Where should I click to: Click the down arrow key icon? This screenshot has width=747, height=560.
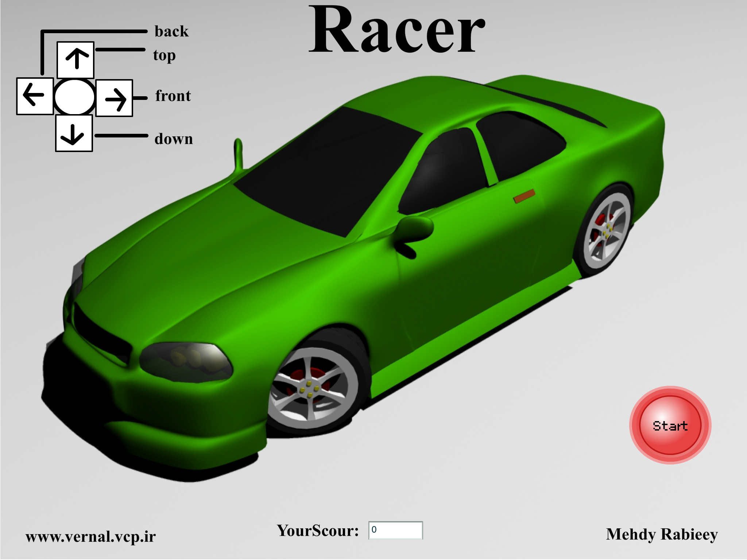(74, 133)
